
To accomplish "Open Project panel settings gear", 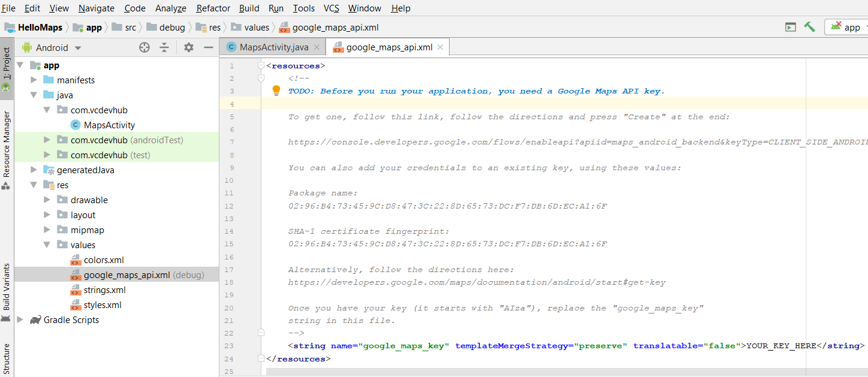I will [189, 47].
